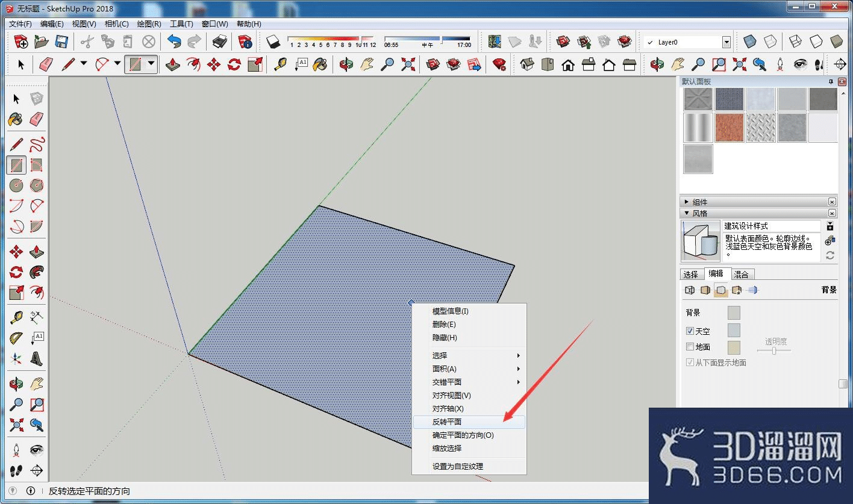Image resolution: width=853 pixels, height=504 pixels.
Task: Toggle the 地面 ground checkbox
Action: [x=690, y=347]
